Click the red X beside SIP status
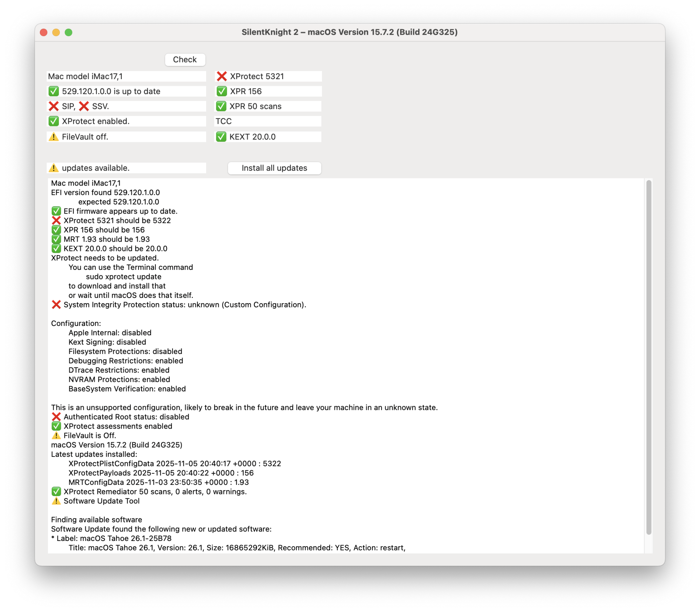 pyautogui.click(x=53, y=106)
